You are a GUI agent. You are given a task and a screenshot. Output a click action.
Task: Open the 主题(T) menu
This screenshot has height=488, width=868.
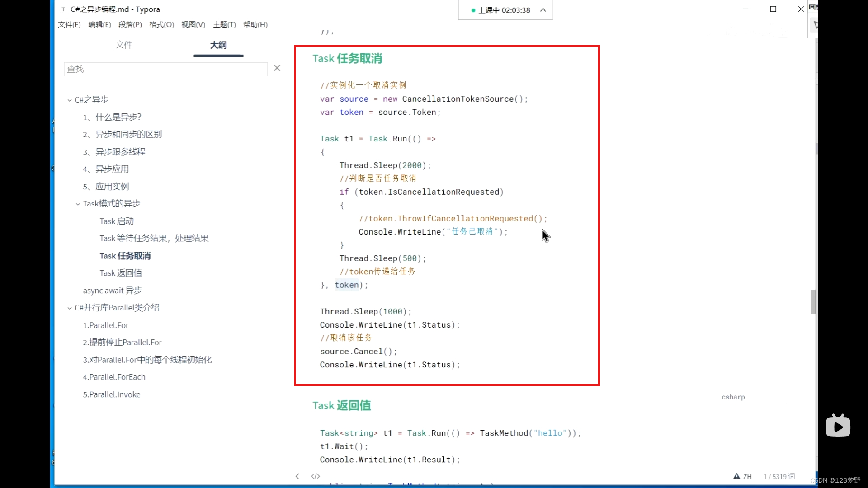[224, 24]
